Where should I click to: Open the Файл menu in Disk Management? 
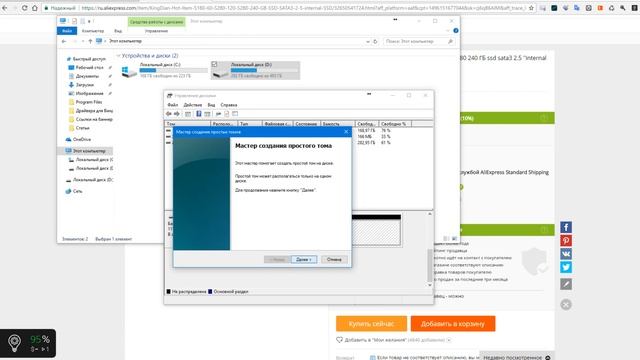click(x=173, y=105)
